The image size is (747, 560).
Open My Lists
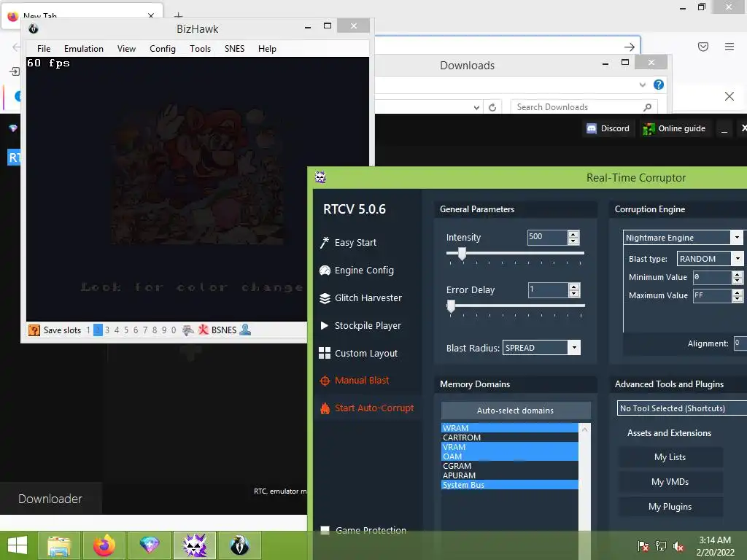coord(670,457)
